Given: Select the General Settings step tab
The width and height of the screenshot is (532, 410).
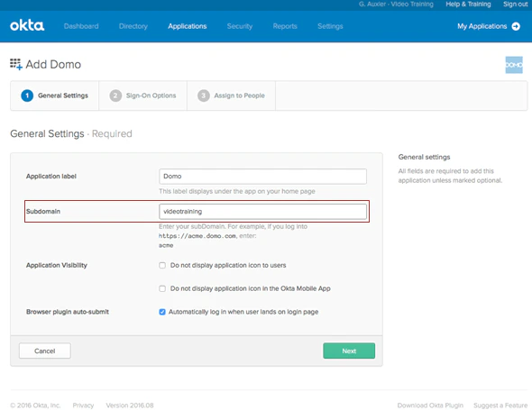Looking at the screenshot, I should point(55,96).
